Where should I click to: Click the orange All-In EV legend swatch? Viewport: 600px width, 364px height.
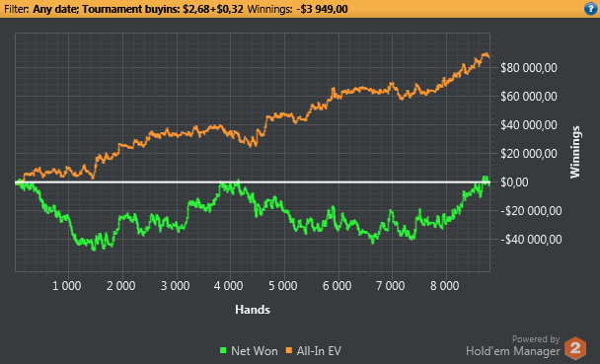pyautogui.click(x=289, y=350)
